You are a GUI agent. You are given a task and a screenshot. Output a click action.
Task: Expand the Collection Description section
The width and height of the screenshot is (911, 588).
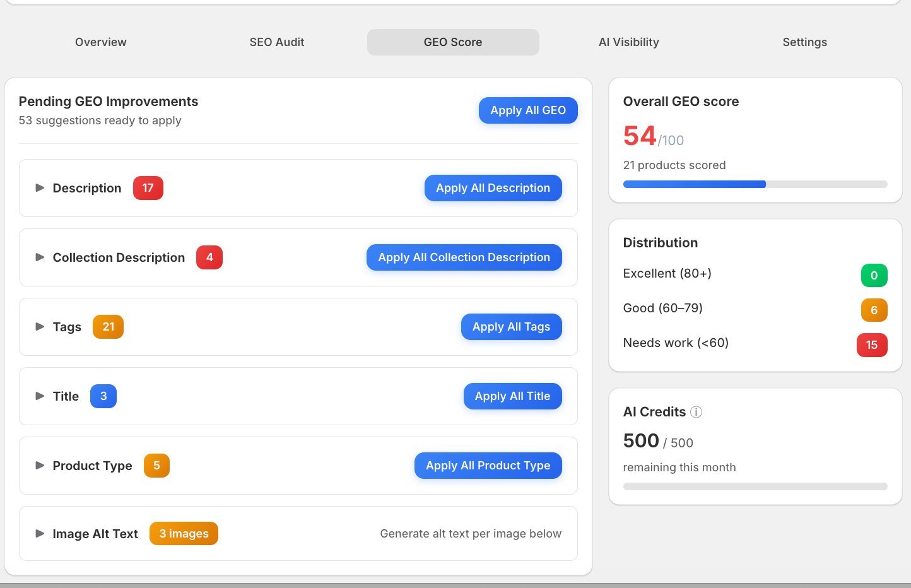(39, 257)
